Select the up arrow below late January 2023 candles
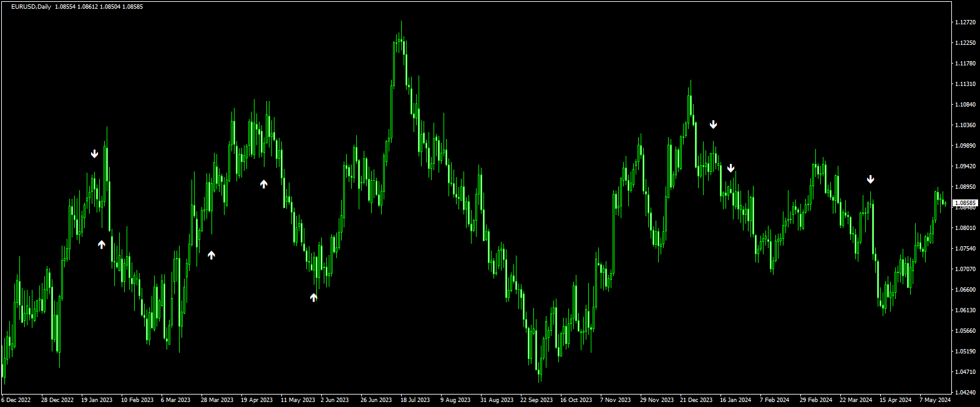 pos(102,245)
